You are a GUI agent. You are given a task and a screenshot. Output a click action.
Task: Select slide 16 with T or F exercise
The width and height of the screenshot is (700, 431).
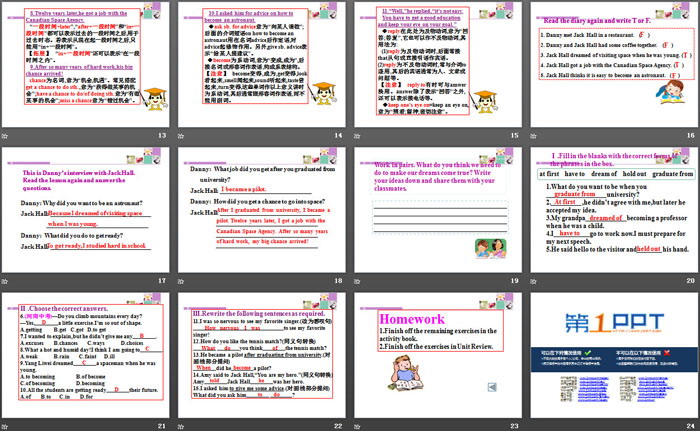[614, 64]
